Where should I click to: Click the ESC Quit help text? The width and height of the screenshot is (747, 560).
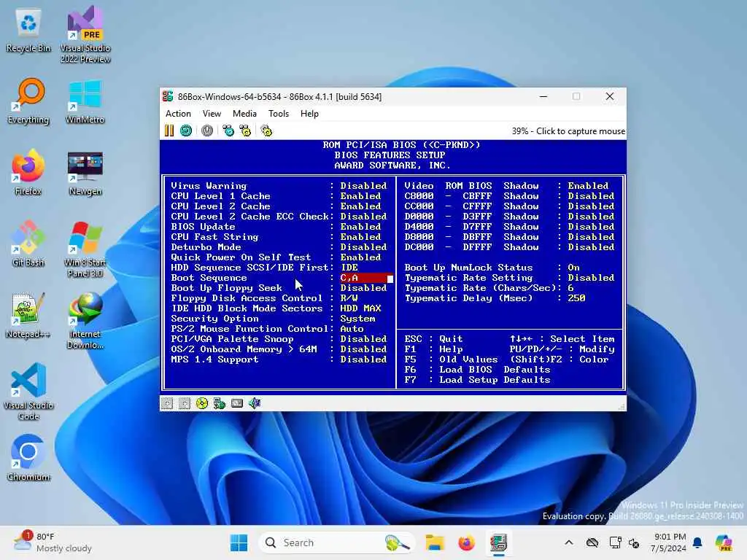click(x=433, y=339)
